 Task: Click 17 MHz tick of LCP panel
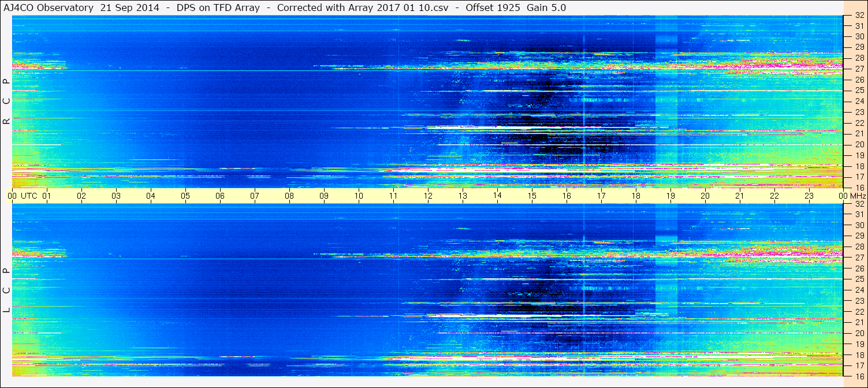[x=859, y=365]
